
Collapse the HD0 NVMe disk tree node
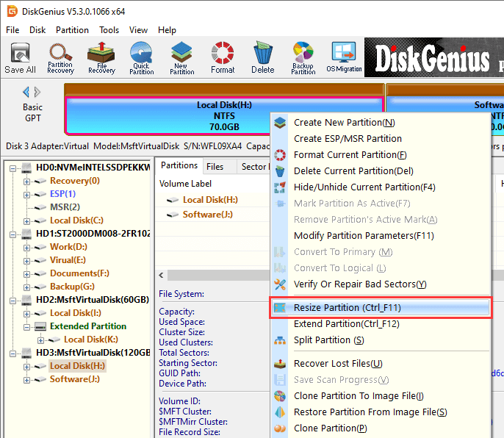(14, 168)
